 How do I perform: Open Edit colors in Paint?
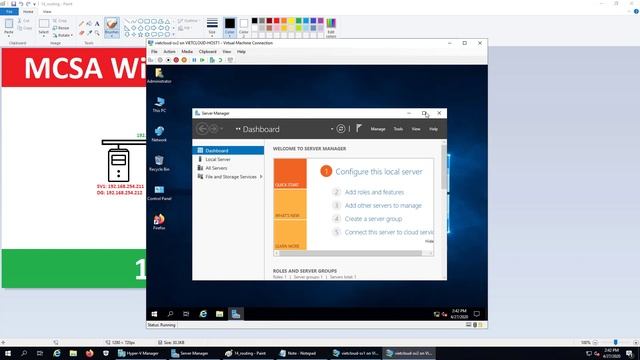coord(331,27)
